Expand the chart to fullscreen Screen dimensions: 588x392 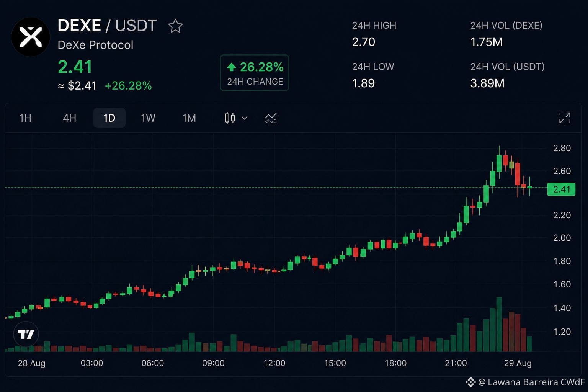(565, 118)
